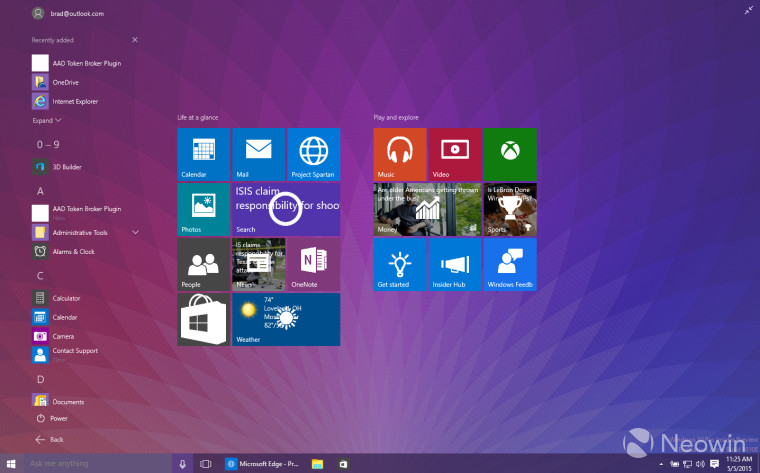Dismiss the Recently added list

point(135,40)
